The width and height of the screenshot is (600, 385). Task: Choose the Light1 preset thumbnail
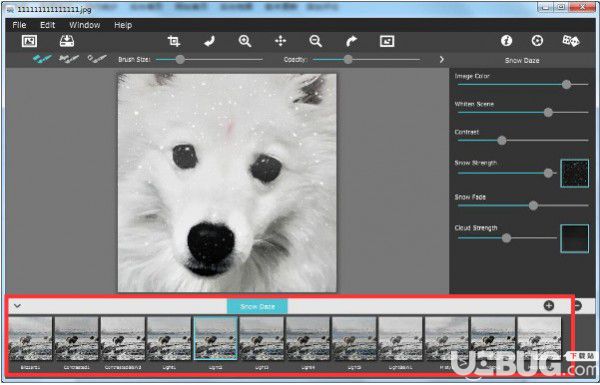pos(169,338)
